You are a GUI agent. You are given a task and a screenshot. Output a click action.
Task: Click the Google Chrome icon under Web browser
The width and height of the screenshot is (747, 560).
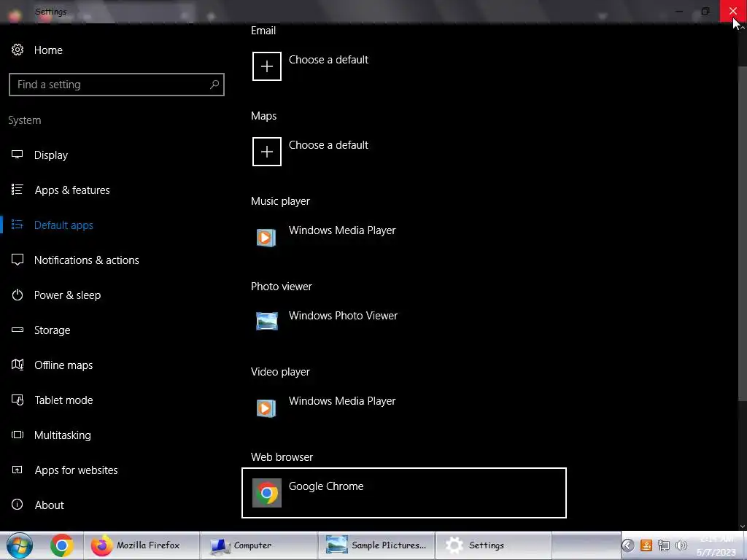[x=267, y=493]
